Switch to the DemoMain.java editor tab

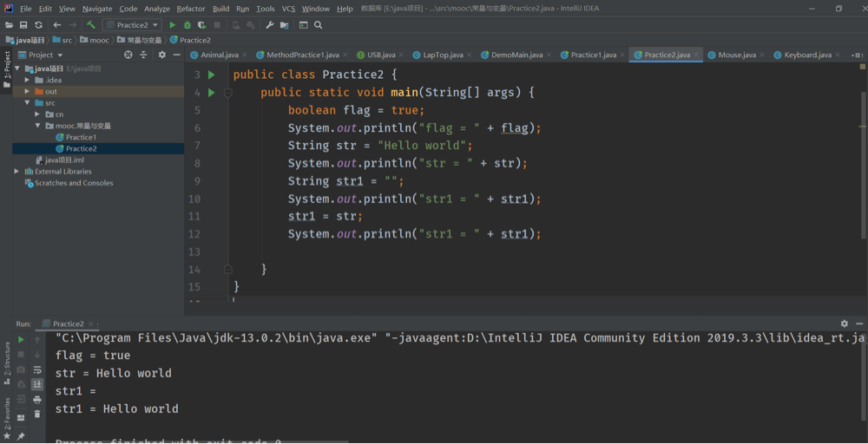tap(516, 55)
